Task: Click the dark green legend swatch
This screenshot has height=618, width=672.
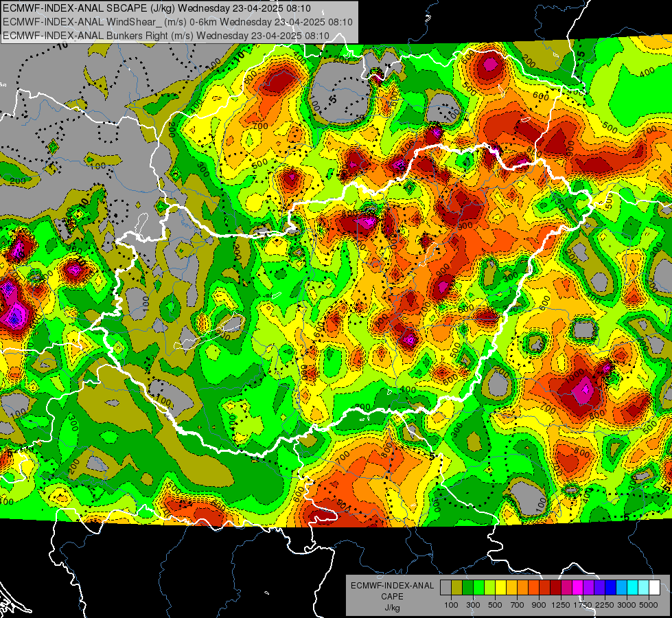Action: (467, 587)
